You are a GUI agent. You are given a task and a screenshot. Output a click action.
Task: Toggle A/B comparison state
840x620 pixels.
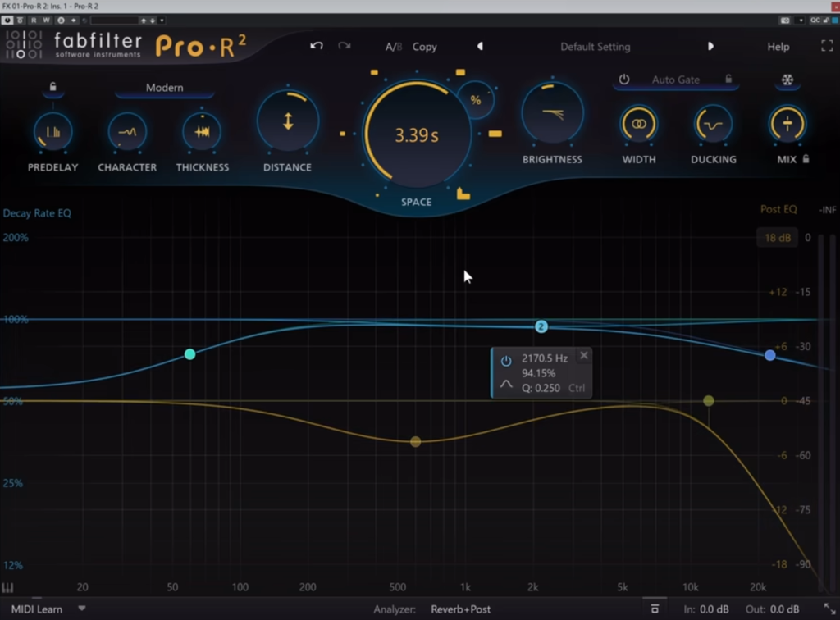pos(394,47)
